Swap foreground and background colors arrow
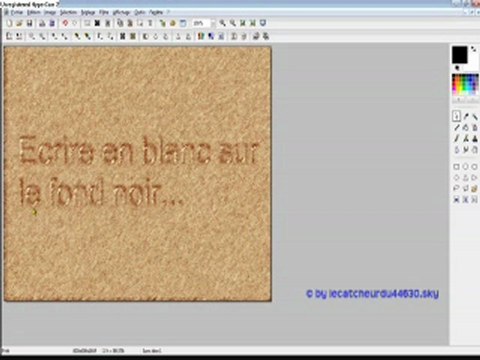The image size is (480, 360). tap(474, 49)
